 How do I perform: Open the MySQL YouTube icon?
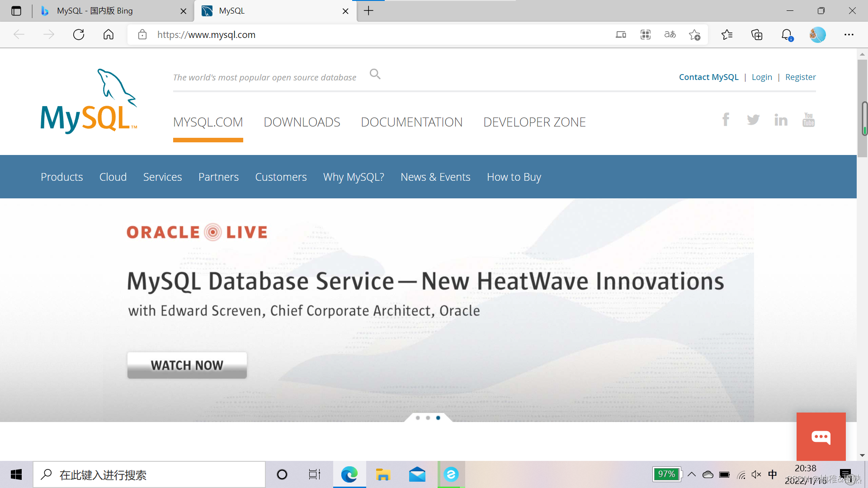tap(808, 120)
